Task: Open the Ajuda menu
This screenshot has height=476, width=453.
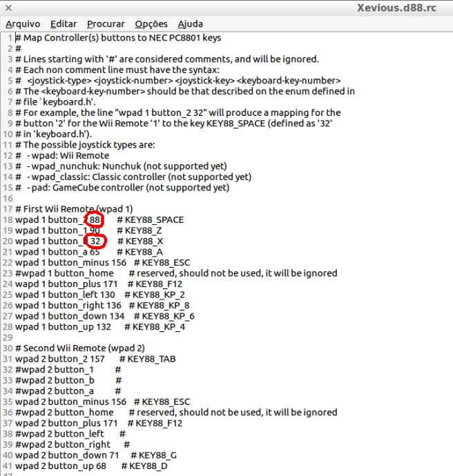Action: click(x=190, y=24)
